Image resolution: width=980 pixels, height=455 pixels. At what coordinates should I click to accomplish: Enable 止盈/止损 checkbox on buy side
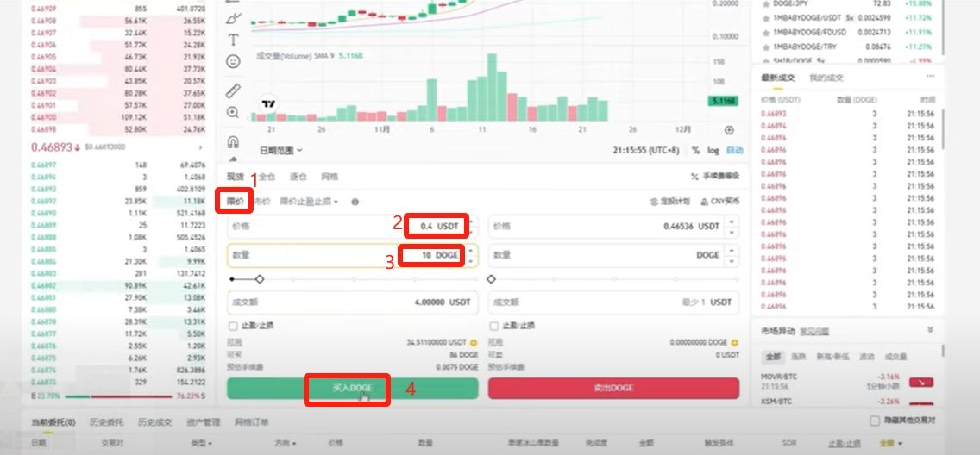(x=233, y=326)
